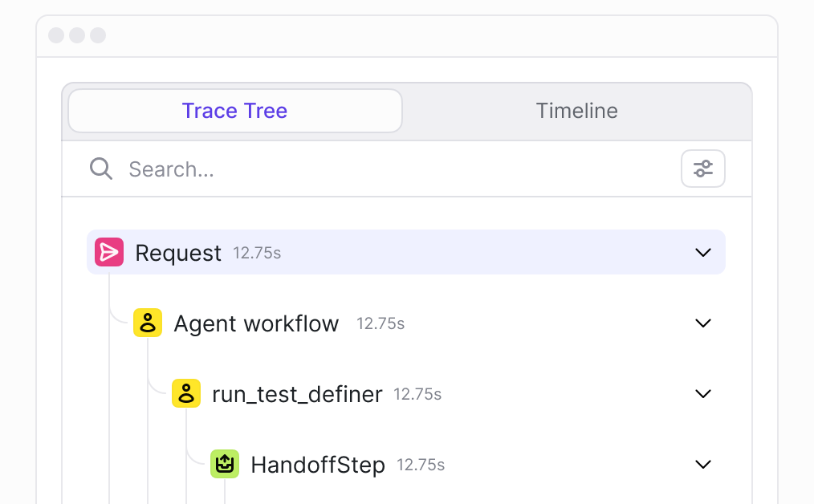Screen dimensions: 814x504
Task: Click the green HandoffStep icon
Action: [224, 464]
